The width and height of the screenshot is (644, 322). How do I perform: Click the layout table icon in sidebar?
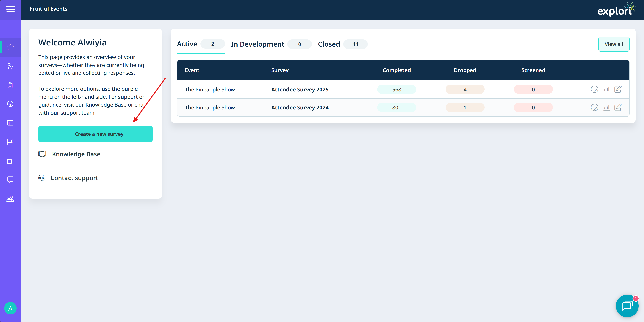10,123
